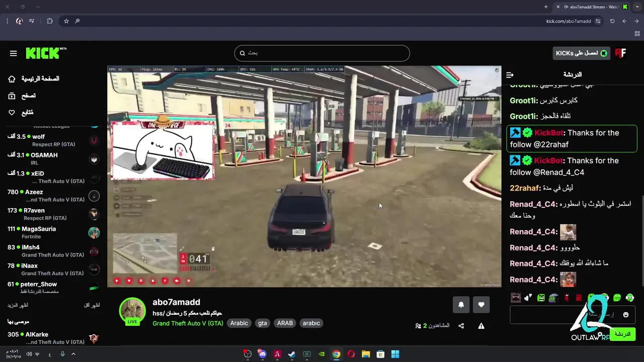Open MagaSauria Fortnite channel
The height and width of the screenshot is (362, 644).
coord(53,232)
